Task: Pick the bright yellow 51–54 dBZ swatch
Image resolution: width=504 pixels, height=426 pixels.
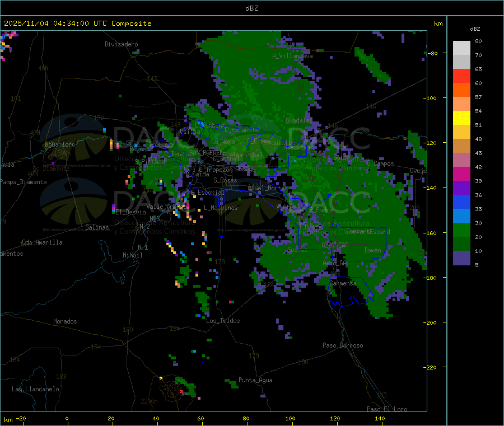Action: coord(461,118)
